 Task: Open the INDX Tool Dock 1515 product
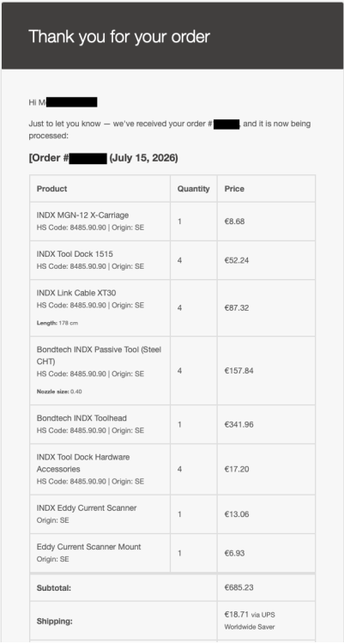coord(75,254)
